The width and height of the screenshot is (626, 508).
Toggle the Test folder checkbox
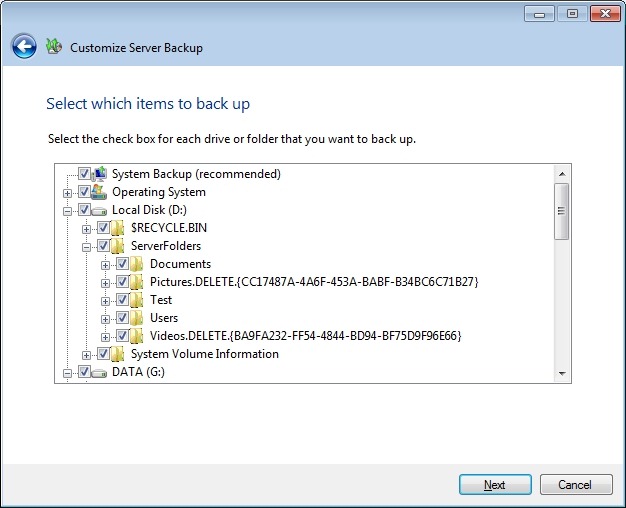click(x=122, y=300)
